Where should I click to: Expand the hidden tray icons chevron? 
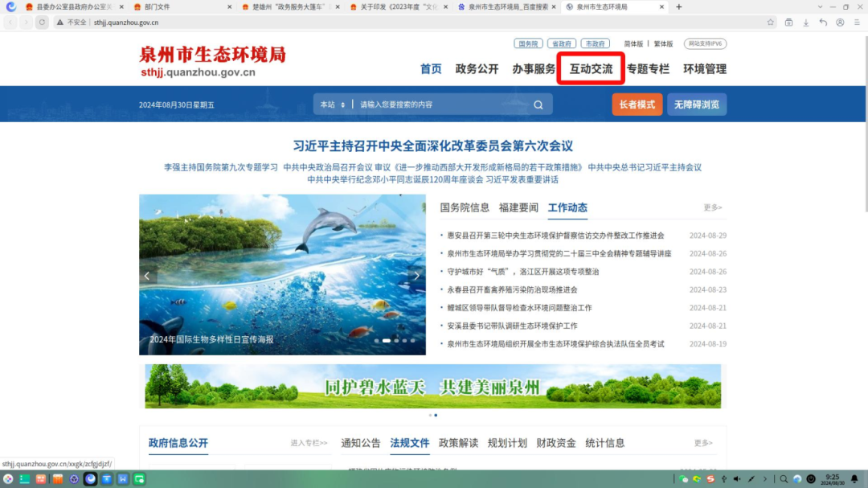click(765, 479)
